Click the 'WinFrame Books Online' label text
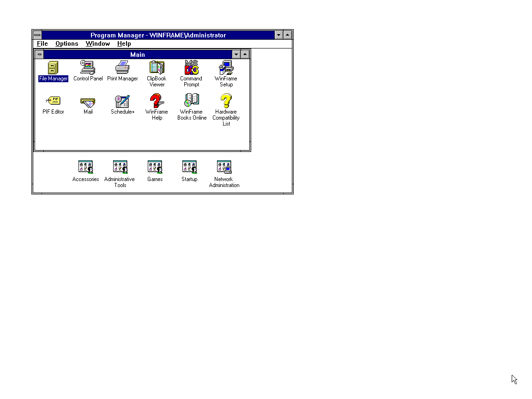The width and height of the screenshot is (532, 399). 192,115
